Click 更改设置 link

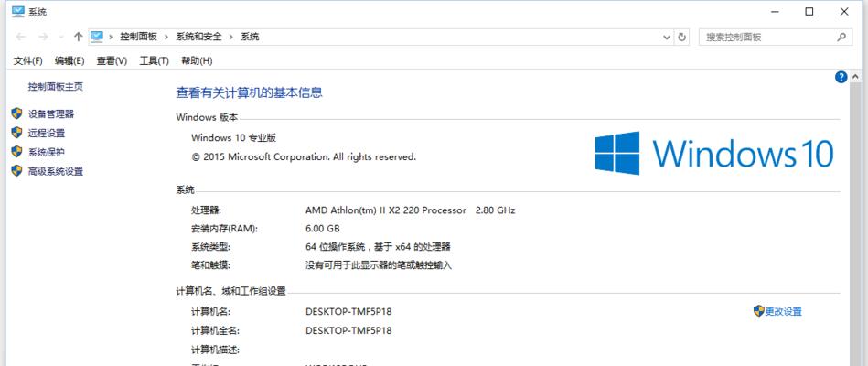(783, 311)
